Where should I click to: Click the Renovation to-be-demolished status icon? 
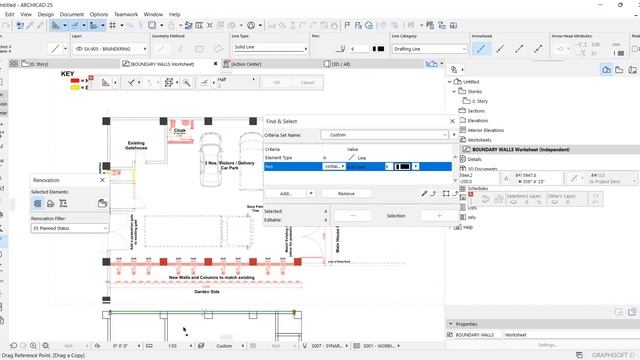(x=63, y=203)
